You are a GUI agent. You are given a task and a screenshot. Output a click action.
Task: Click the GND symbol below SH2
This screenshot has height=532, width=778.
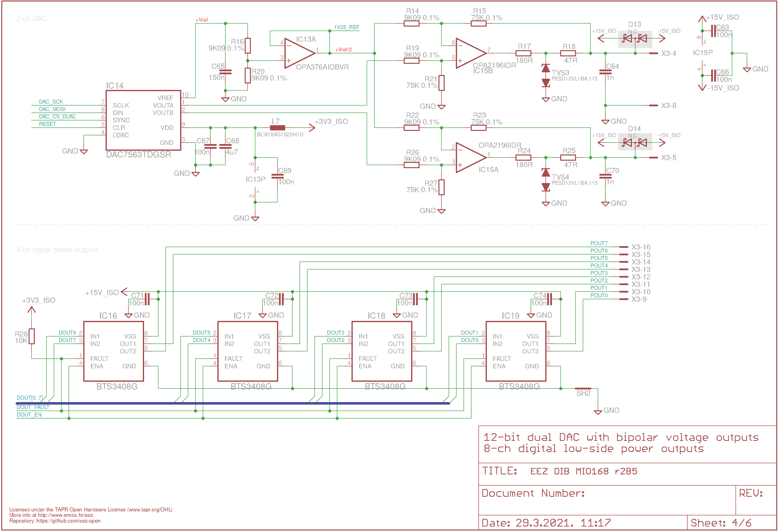tap(598, 412)
